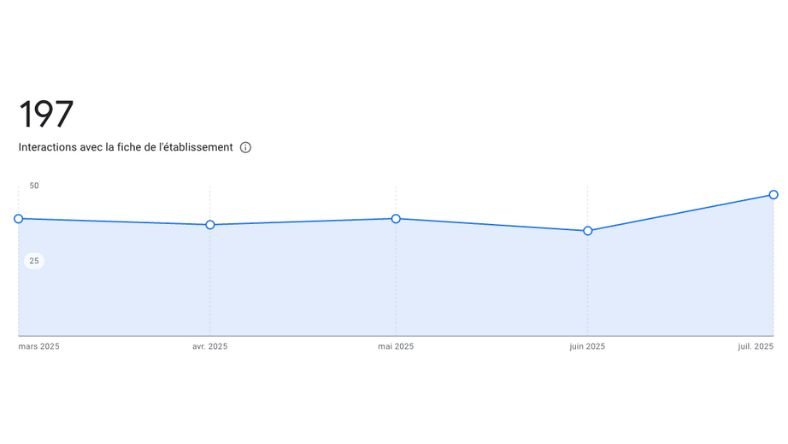Click the 'mars 2025' axis label
The width and height of the screenshot is (788, 444).
[x=39, y=347]
